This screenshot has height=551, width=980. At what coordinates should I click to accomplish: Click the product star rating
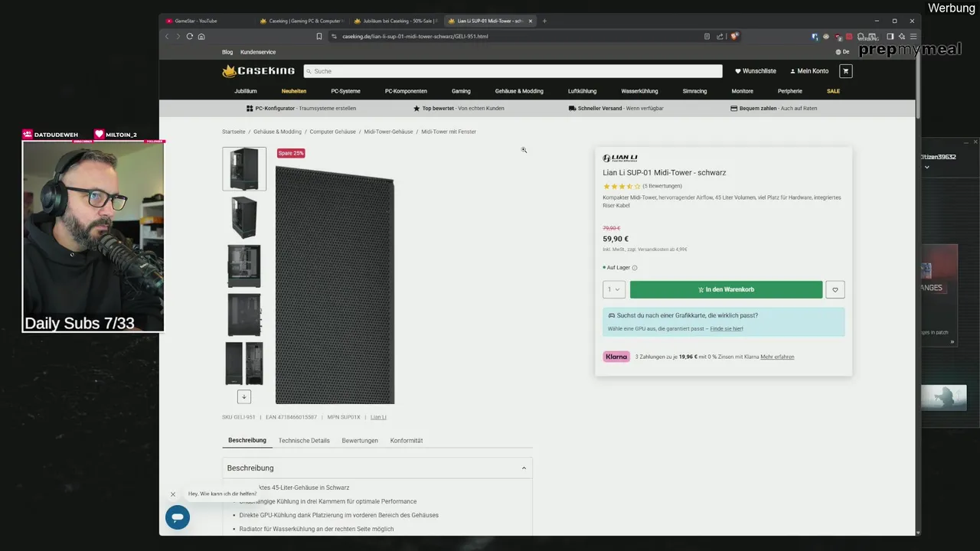(x=622, y=186)
